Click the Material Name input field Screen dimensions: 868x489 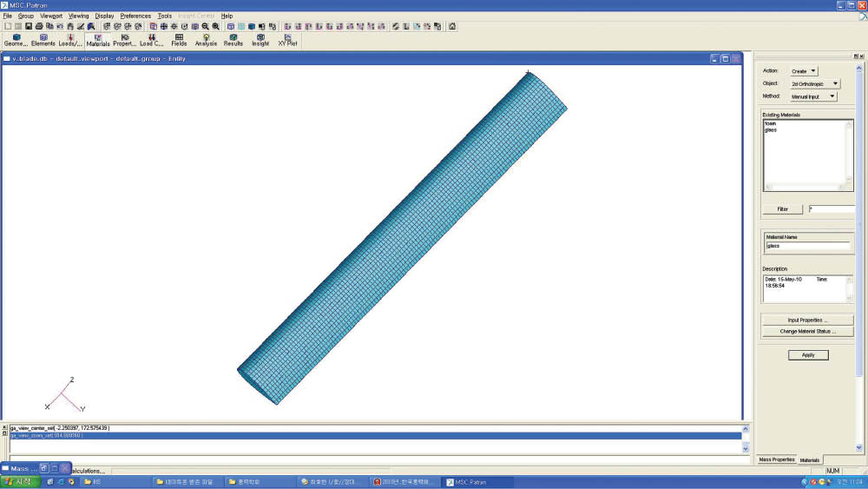pyautogui.click(x=807, y=246)
